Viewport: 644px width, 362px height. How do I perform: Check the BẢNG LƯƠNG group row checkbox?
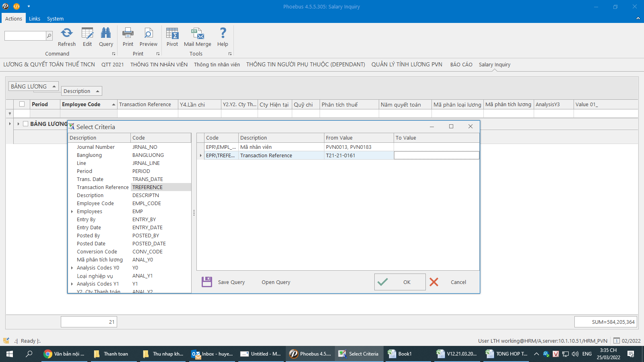[x=26, y=124]
